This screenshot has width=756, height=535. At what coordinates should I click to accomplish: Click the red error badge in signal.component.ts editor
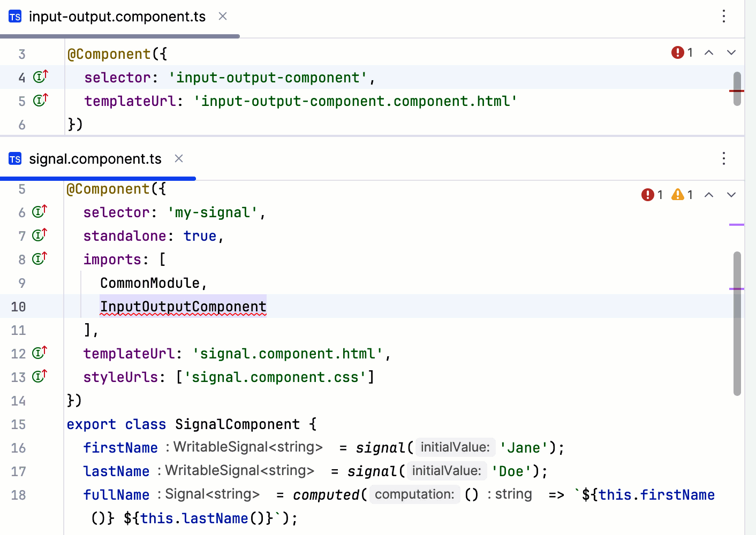click(x=649, y=194)
